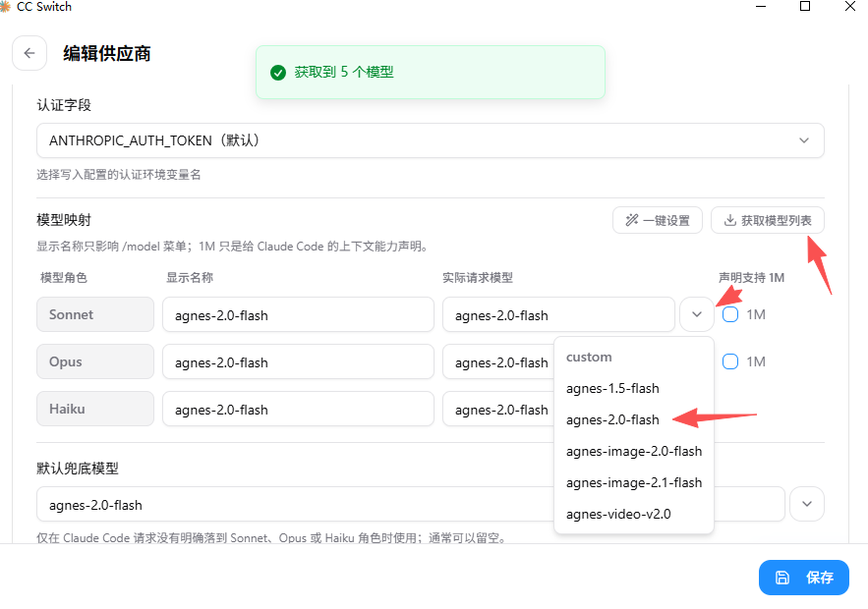The width and height of the screenshot is (868, 609).
Task: Fetch model list with 获取模型列表 button
Action: 768,220
